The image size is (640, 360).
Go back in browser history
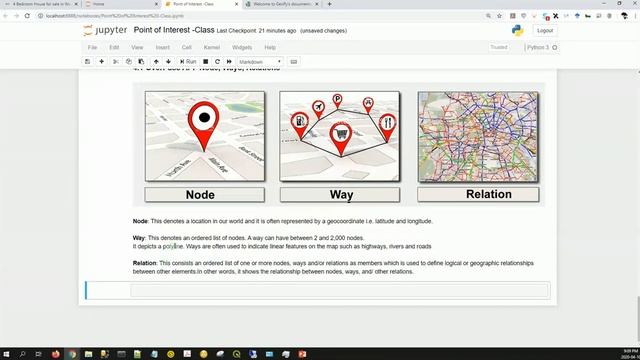tap(6, 16)
